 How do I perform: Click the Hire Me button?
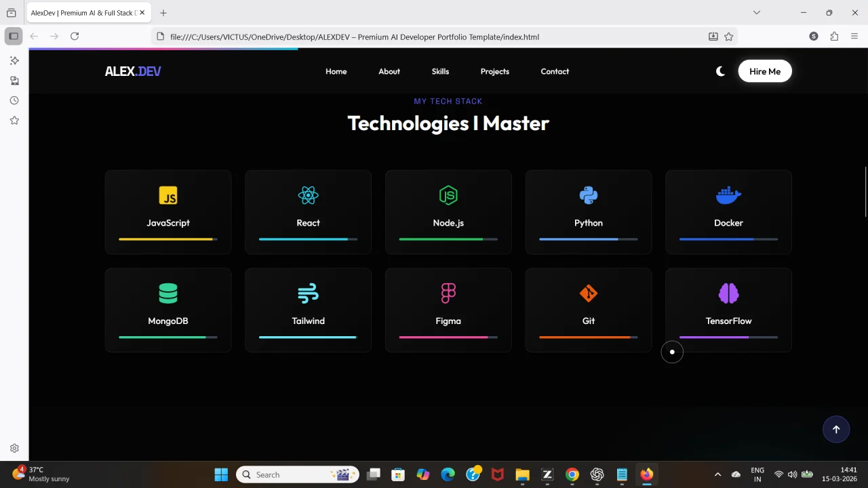(x=765, y=71)
